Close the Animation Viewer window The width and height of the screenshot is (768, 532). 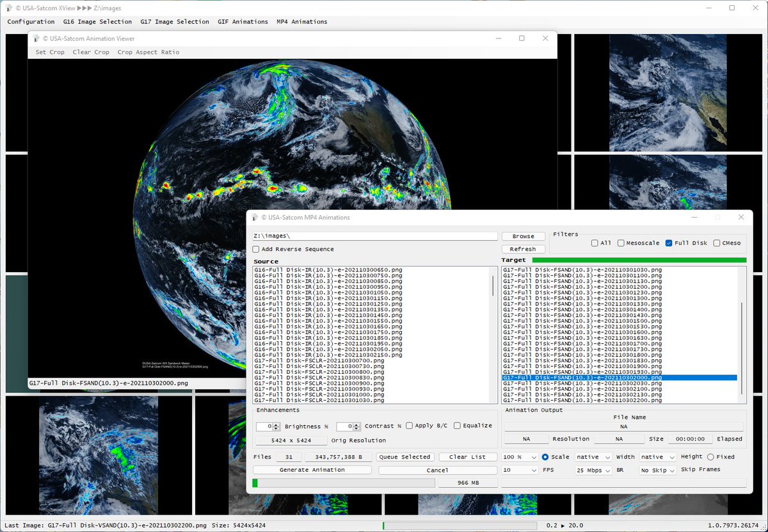point(545,38)
